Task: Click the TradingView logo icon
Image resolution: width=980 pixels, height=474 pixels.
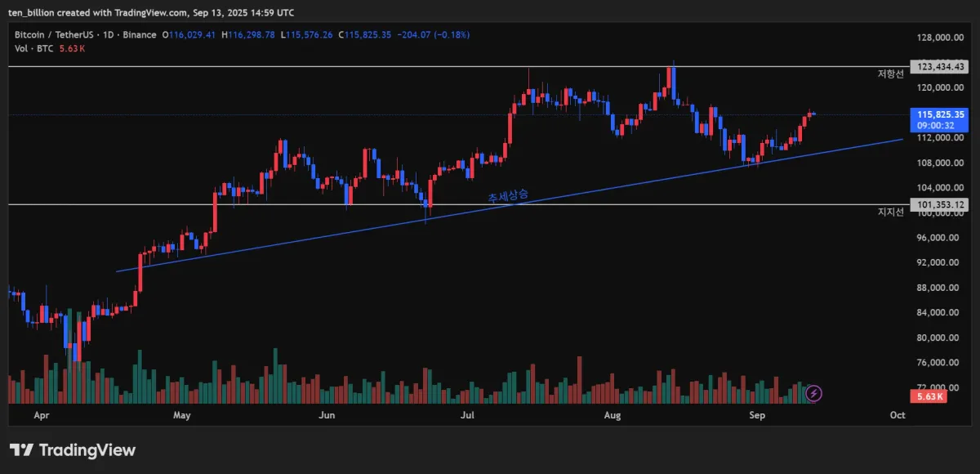Action: point(21,449)
